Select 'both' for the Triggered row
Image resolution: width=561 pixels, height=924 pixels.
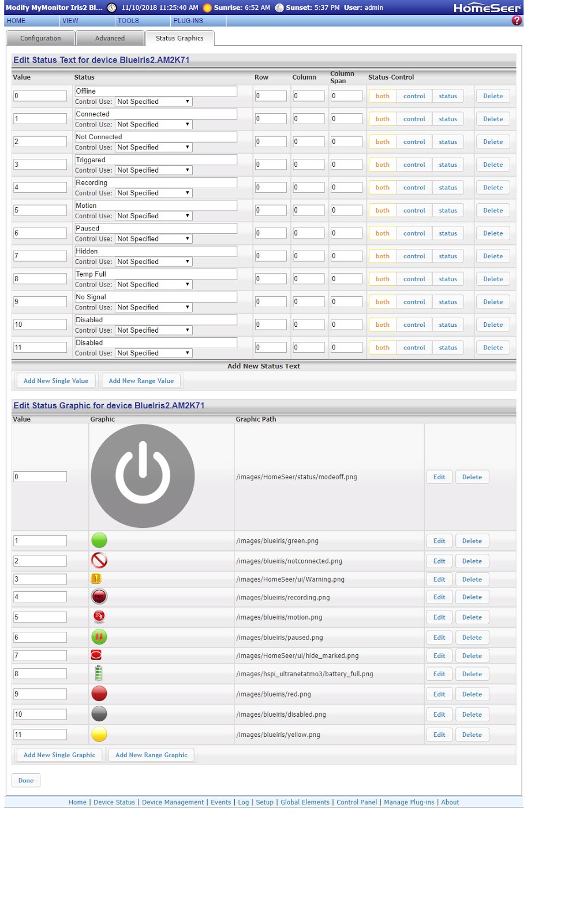pyautogui.click(x=383, y=165)
